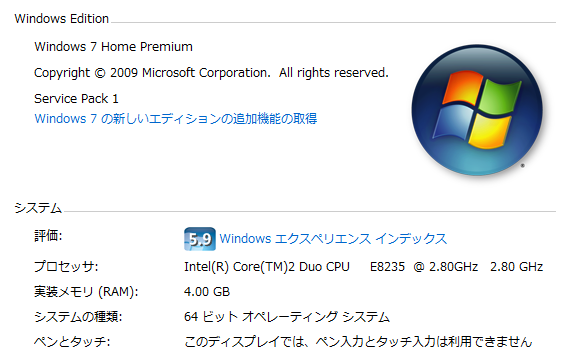Open Windows エクスペリエンス インデックス link

pyautogui.click(x=333, y=239)
